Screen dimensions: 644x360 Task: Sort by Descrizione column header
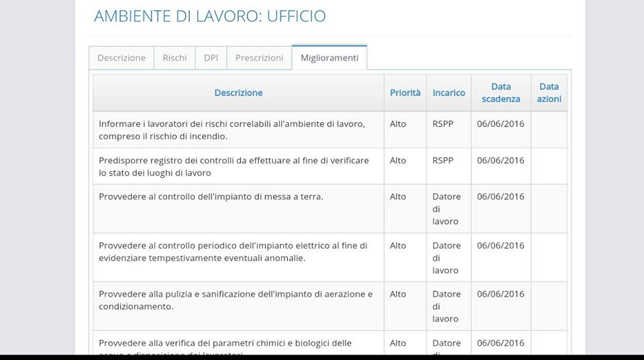[x=239, y=93]
